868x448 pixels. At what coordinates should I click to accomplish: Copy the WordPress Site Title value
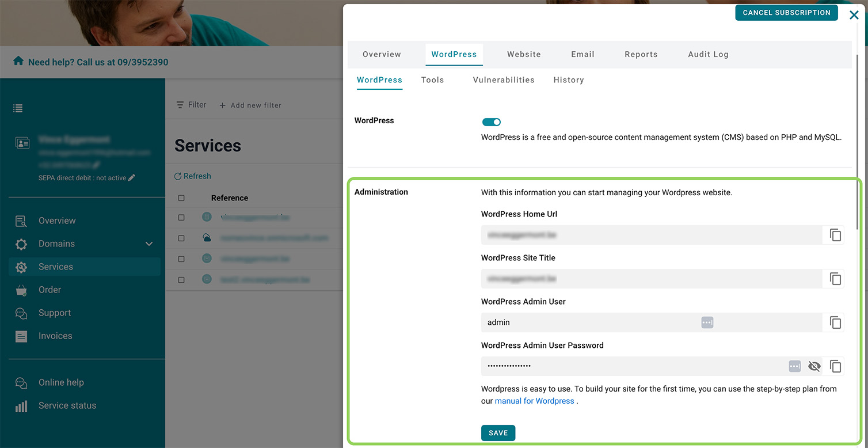coord(835,279)
